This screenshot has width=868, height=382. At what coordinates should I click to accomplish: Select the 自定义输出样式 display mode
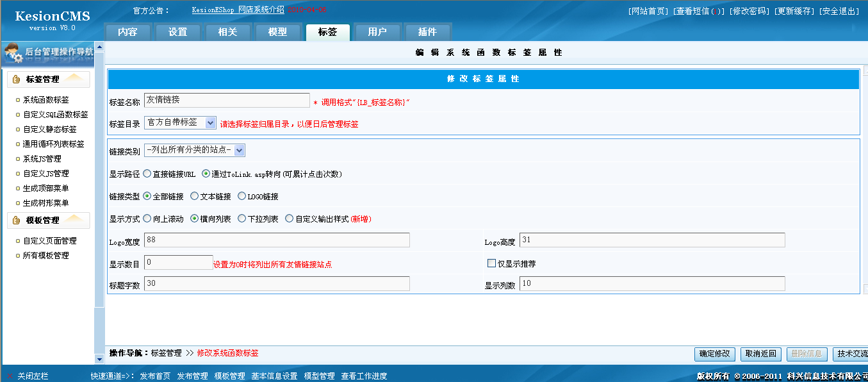point(290,217)
